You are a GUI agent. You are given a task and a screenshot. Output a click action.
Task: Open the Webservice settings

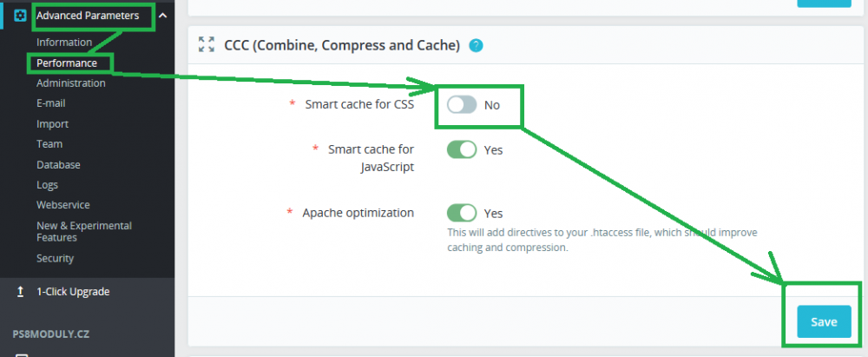coord(62,205)
